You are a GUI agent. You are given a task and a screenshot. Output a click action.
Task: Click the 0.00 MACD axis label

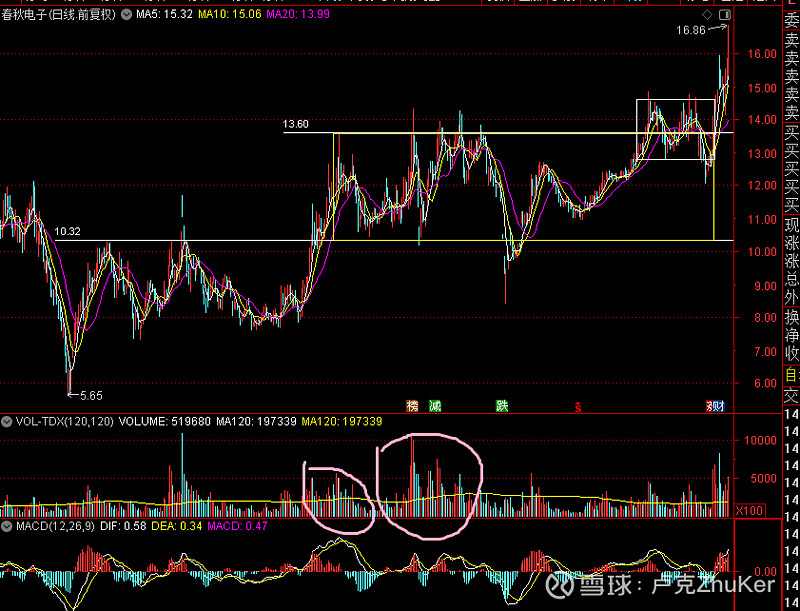tap(765, 571)
